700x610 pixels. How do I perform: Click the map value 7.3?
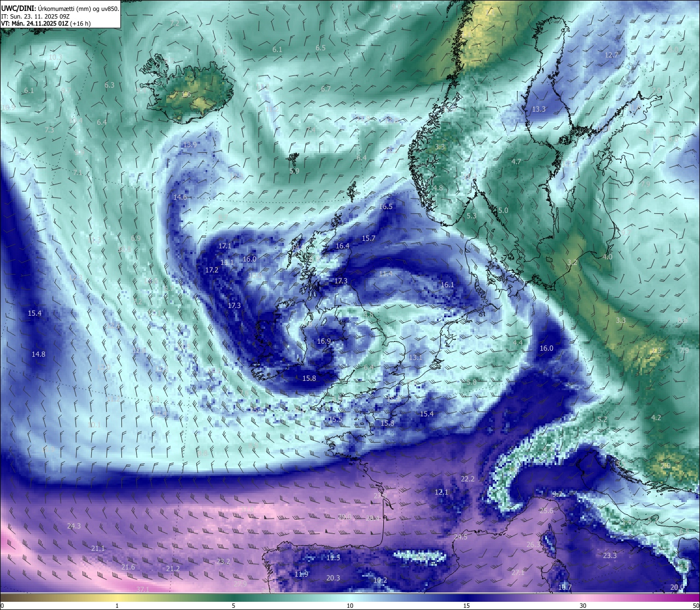pyautogui.click(x=49, y=130)
